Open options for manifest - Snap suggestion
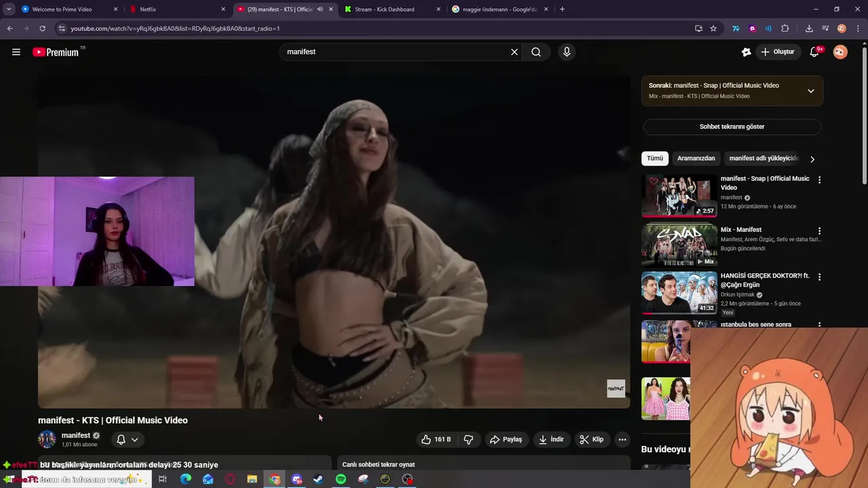 click(819, 180)
